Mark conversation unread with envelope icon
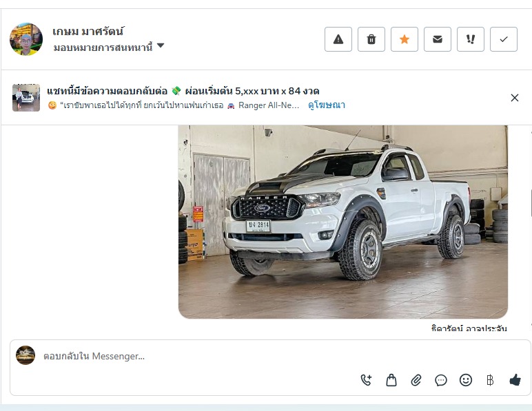The height and width of the screenshot is (411, 532). (x=438, y=39)
